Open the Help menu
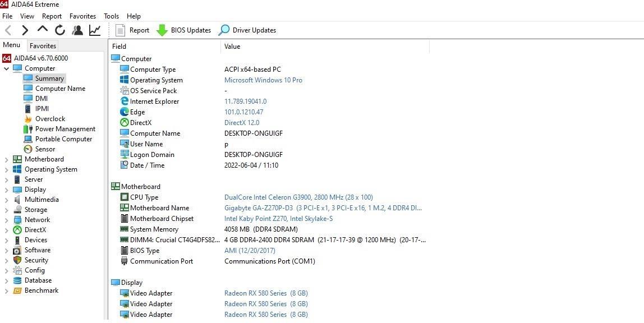644x323 pixels. [134, 16]
